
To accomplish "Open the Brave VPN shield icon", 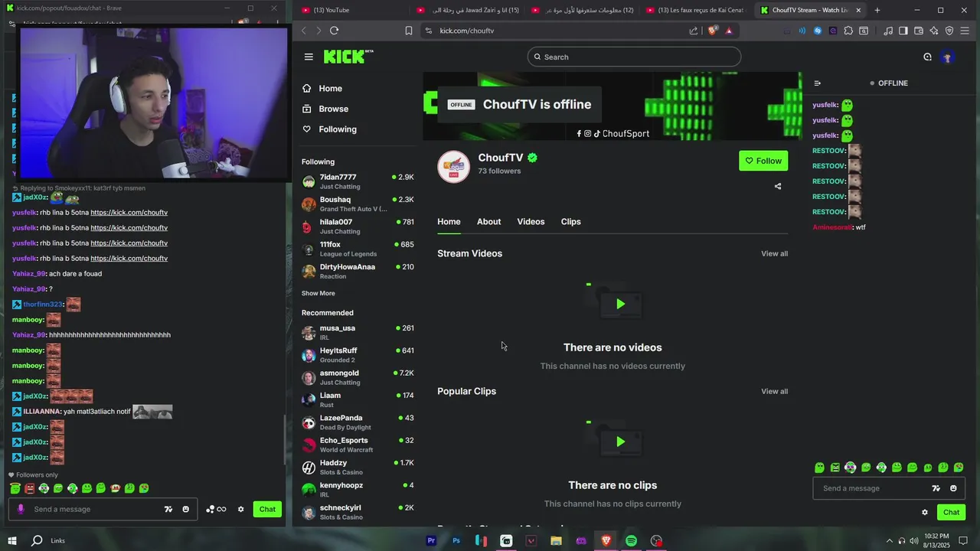I will [949, 31].
